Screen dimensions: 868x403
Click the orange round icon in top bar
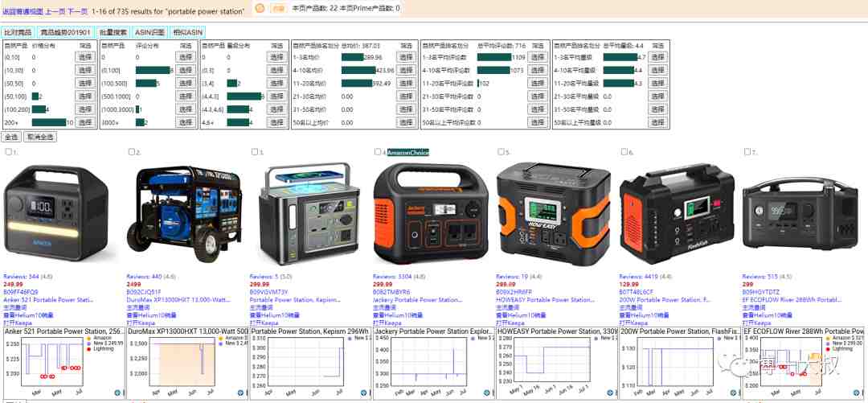coord(260,8)
